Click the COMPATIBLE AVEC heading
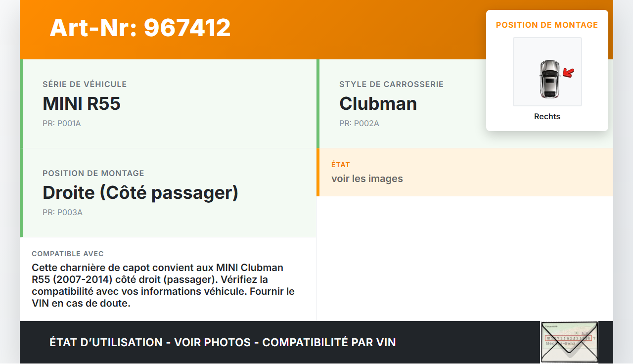 68,254
